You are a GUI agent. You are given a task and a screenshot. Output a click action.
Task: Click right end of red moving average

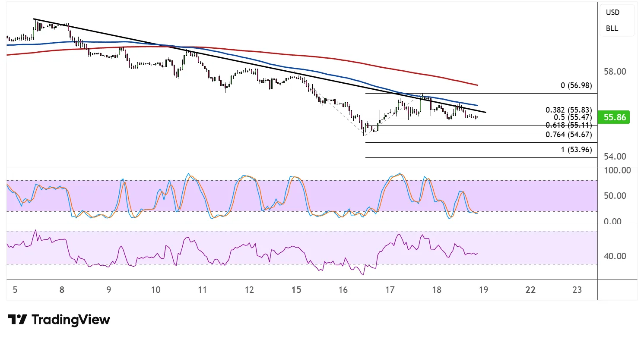477,85
